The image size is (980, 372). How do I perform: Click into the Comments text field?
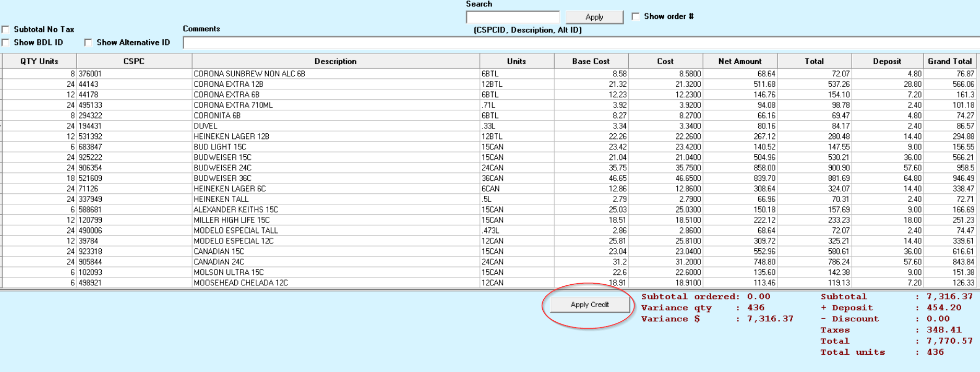click(581, 43)
